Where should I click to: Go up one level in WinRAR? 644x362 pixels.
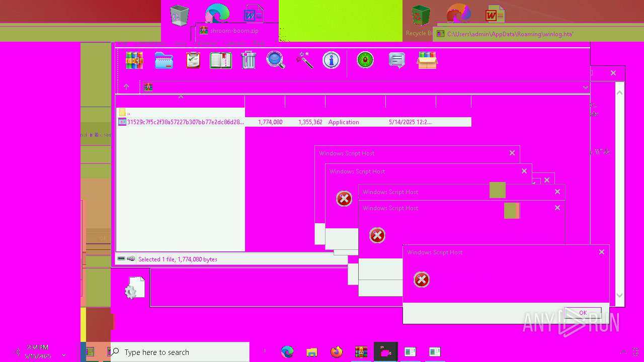(x=126, y=86)
